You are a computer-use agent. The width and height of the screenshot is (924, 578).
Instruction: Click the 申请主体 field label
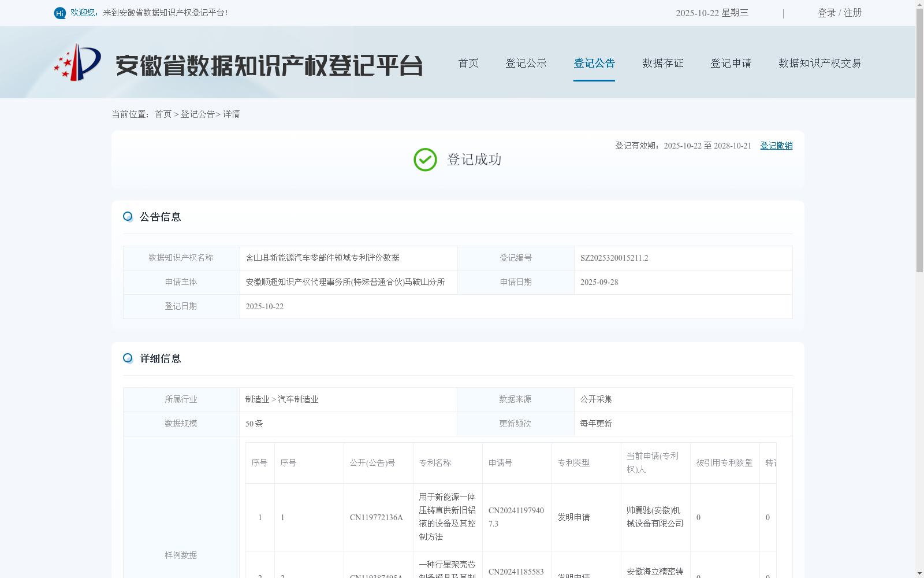pyautogui.click(x=181, y=282)
